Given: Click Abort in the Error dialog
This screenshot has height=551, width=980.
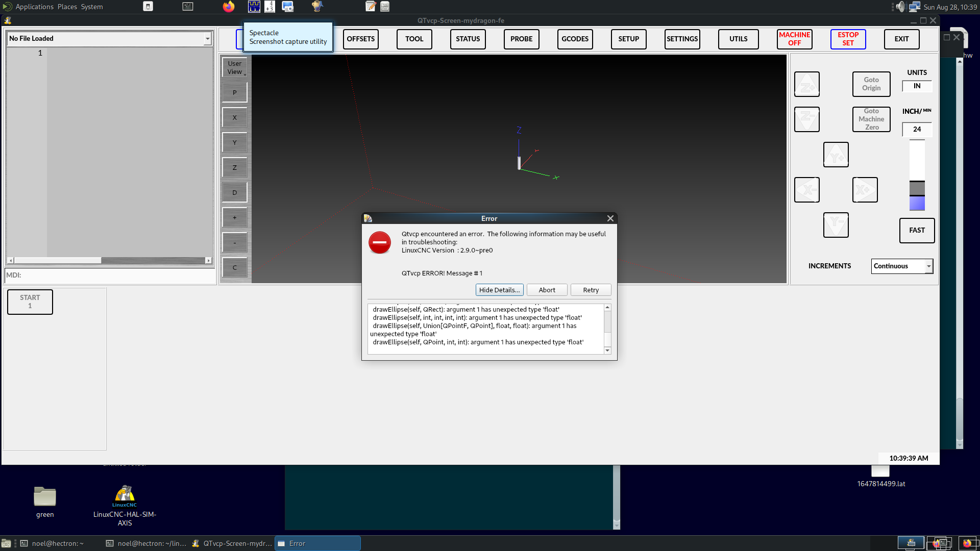Looking at the screenshot, I should tap(547, 290).
